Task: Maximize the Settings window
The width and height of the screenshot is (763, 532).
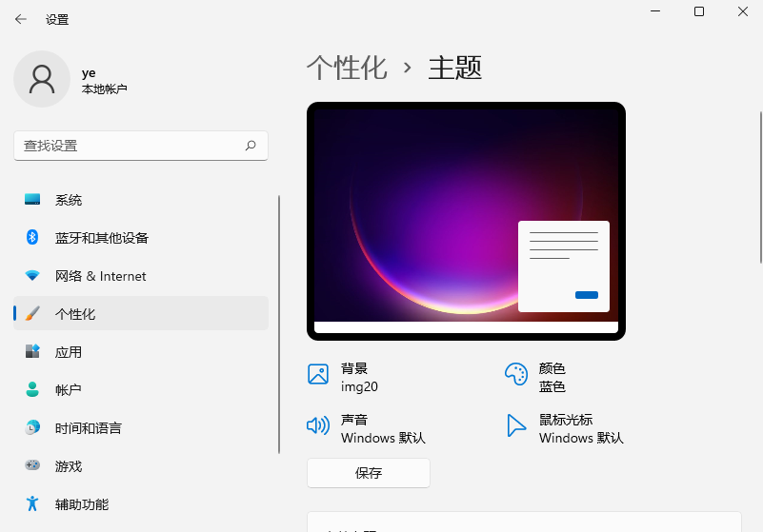Action: click(699, 11)
